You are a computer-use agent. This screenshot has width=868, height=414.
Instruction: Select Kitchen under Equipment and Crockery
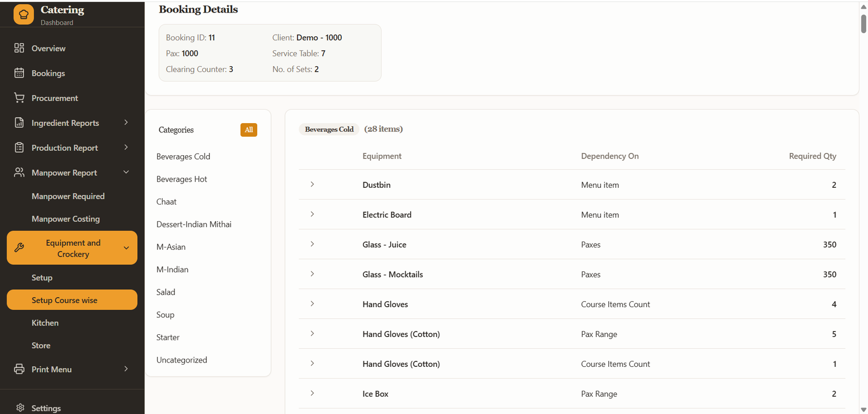click(45, 323)
